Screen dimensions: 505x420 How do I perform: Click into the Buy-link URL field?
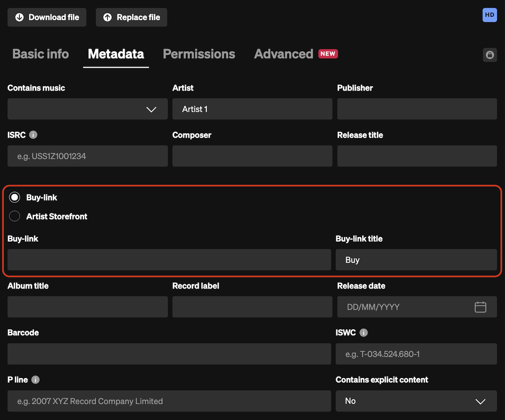coord(169,260)
